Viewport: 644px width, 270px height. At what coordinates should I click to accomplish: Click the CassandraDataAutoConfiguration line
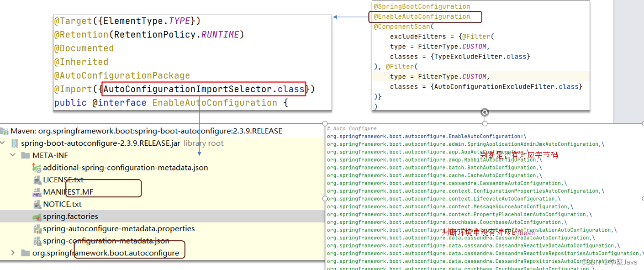[461, 238]
